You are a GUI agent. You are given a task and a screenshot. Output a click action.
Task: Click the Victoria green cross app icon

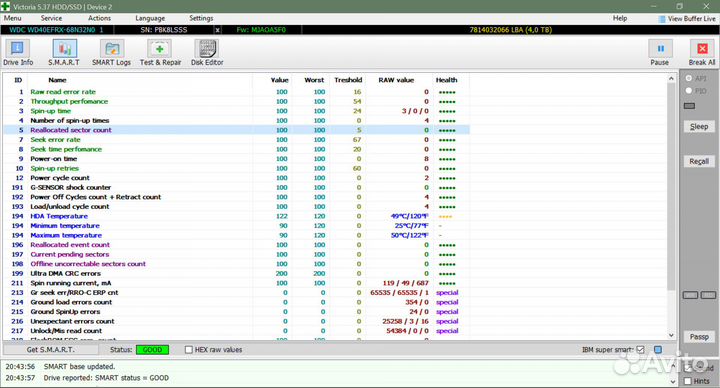point(6,6)
